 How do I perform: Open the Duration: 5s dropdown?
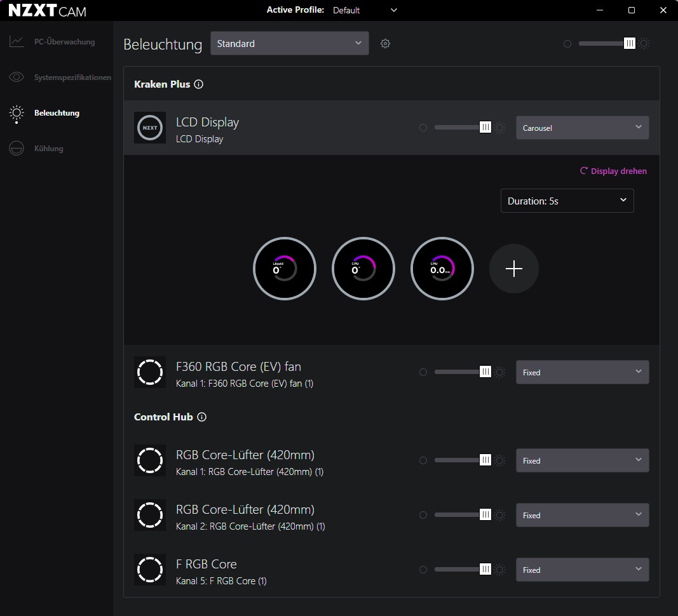[567, 201]
